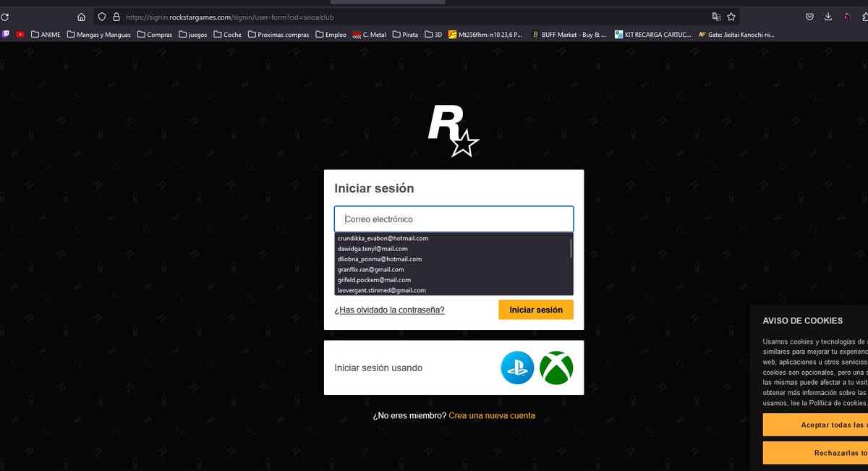The width and height of the screenshot is (868, 471).
Task: Expand the juegos bookmarks folder
Action: [x=192, y=34]
